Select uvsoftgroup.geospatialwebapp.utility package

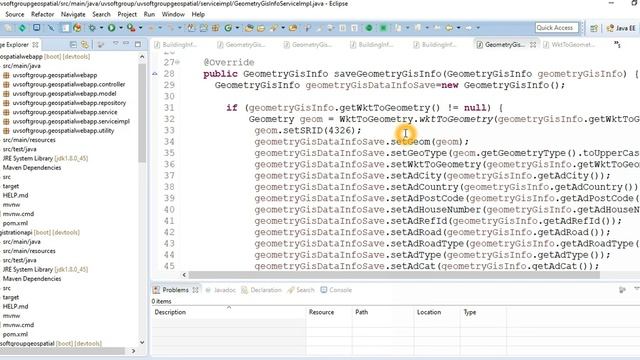pos(63,131)
